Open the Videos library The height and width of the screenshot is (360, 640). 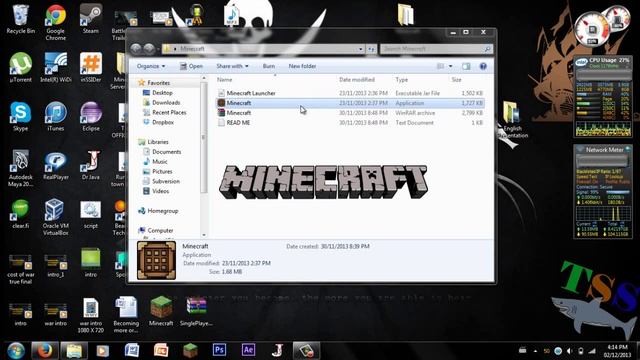(156, 191)
